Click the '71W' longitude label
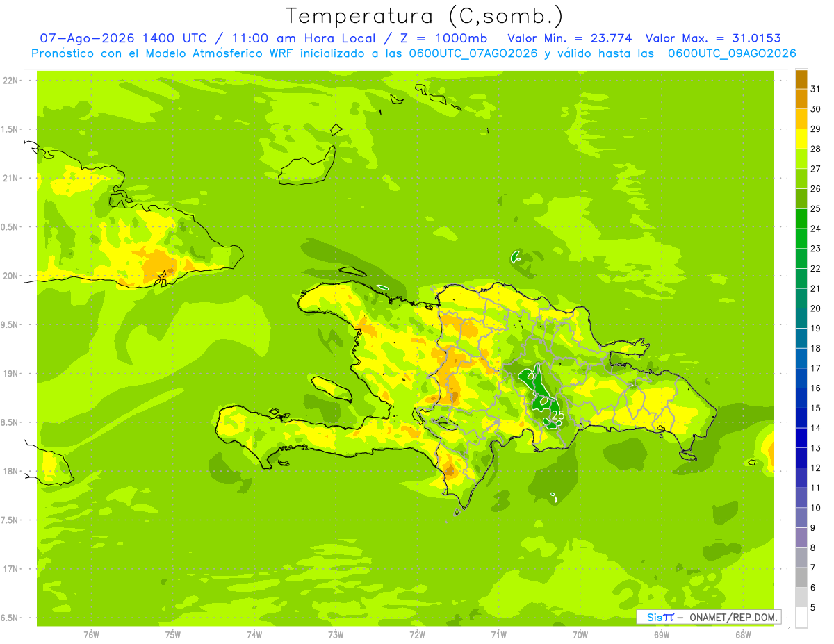The width and height of the screenshot is (834, 644). 498,634
